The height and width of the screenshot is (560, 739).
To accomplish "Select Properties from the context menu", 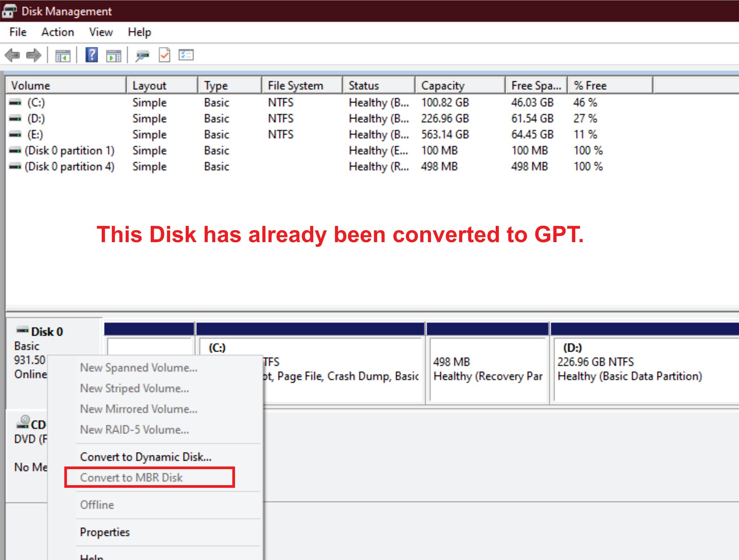I will (105, 532).
